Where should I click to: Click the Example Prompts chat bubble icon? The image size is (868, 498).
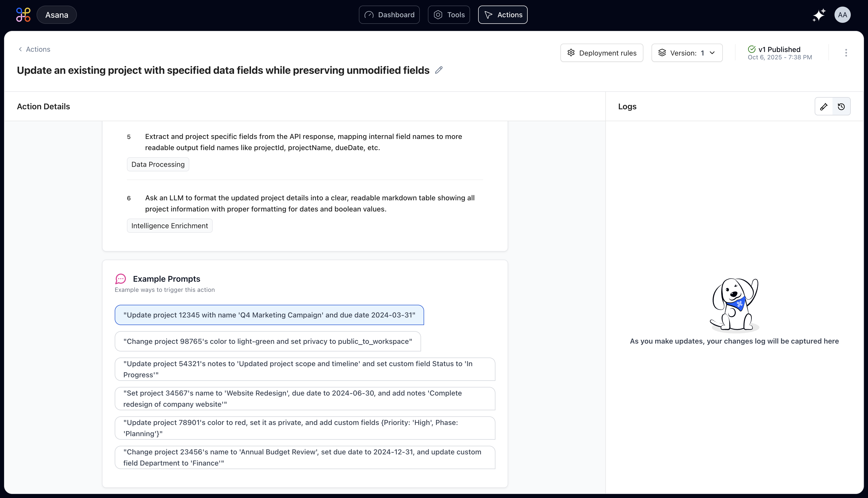tap(121, 279)
